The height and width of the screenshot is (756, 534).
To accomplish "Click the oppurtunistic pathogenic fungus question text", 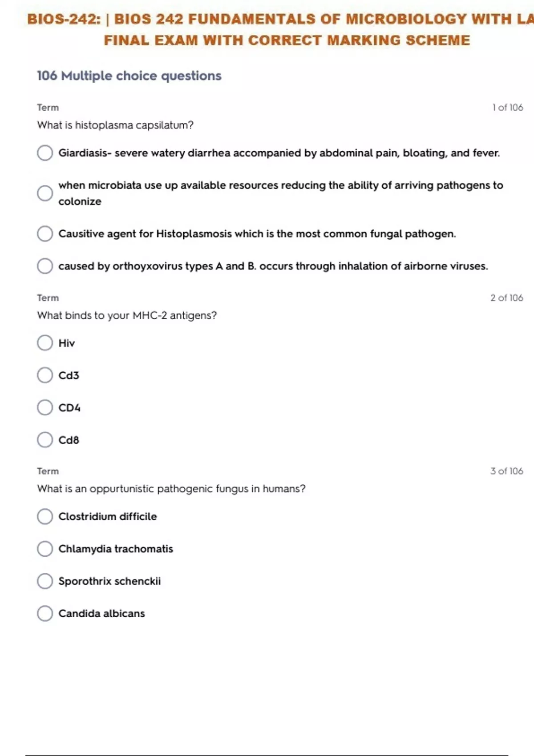I will pos(171,489).
